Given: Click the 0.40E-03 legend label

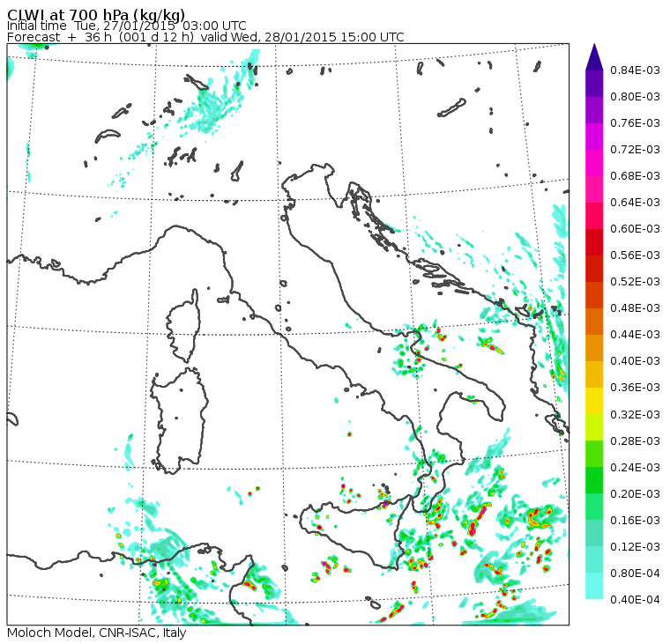Looking at the screenshot, I should 635,361.
